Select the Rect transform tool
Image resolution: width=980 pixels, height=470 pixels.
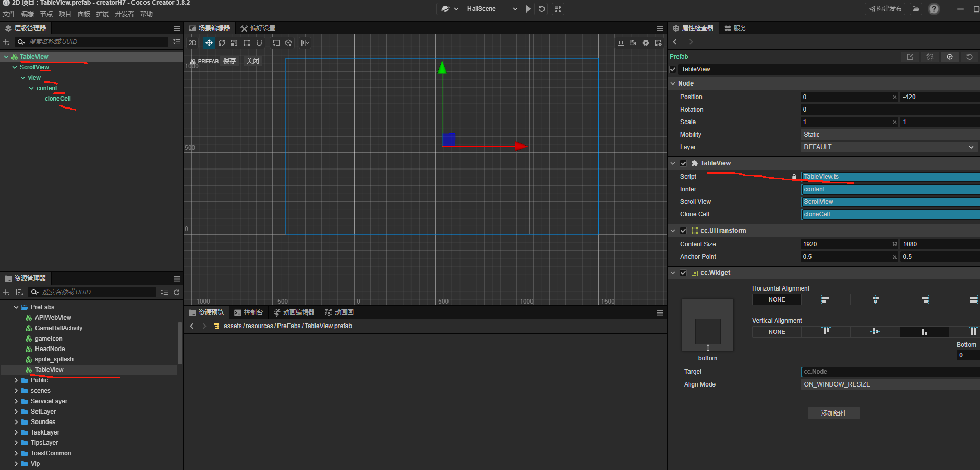tap(247, 43)
